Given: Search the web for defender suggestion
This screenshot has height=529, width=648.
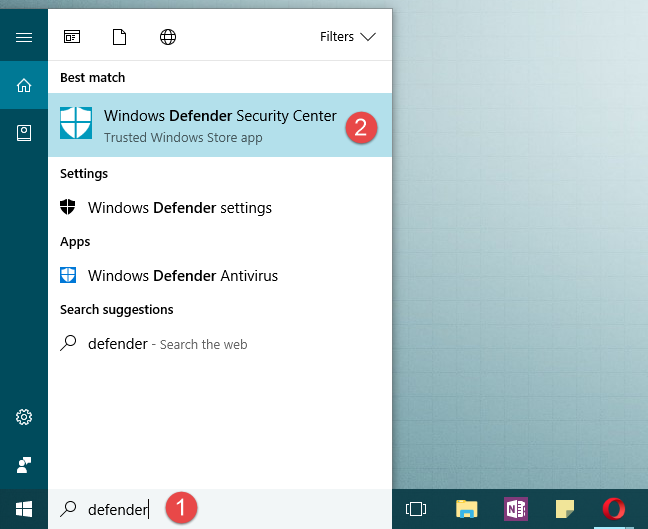Looking at the screenshot, I should click(x=220, y=344).
